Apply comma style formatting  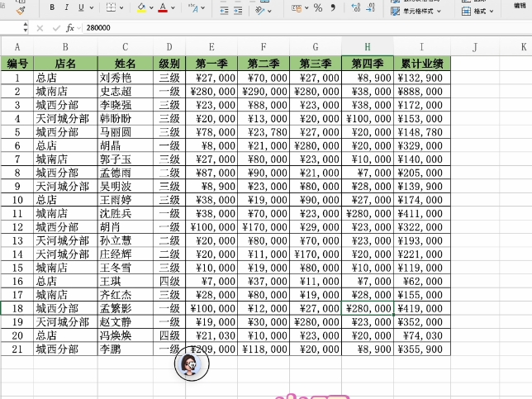(x=333, y=7)
